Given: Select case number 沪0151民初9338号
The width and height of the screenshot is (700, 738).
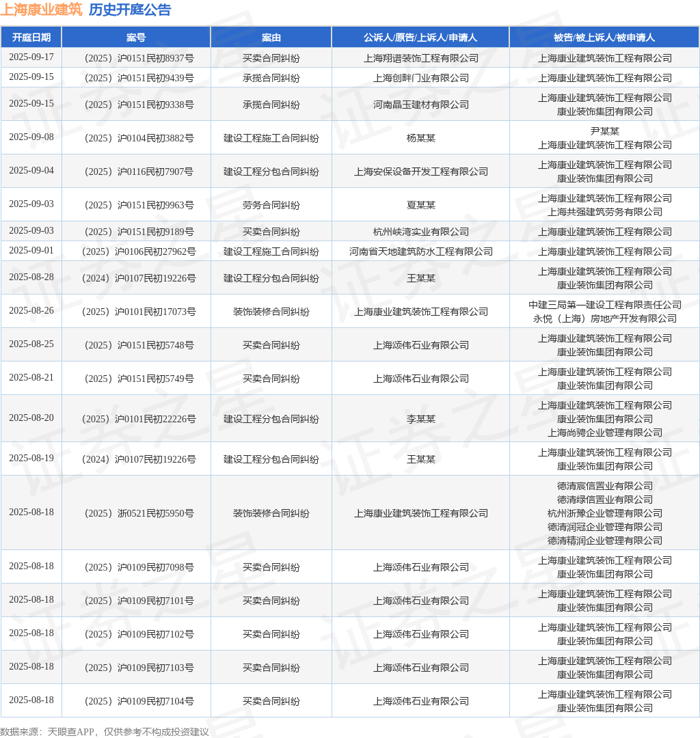Looking at the screenshot, I should pyautogui.click(x=139, y=105).
